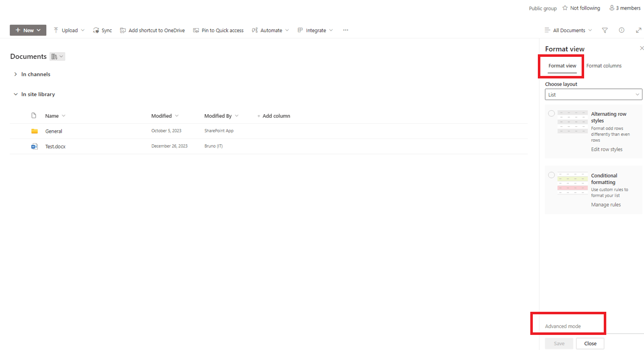Click the October 5, 2023 modified date

pos(167,131)
